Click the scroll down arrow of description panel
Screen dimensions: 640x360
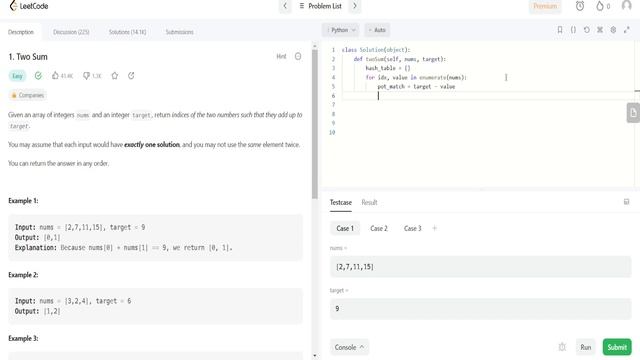(x=315, y=356)
